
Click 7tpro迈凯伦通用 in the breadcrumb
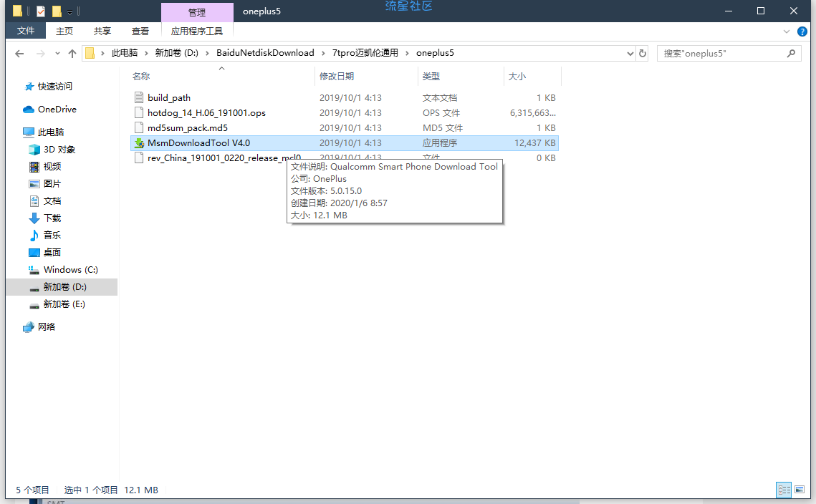[x=365, y=53]
